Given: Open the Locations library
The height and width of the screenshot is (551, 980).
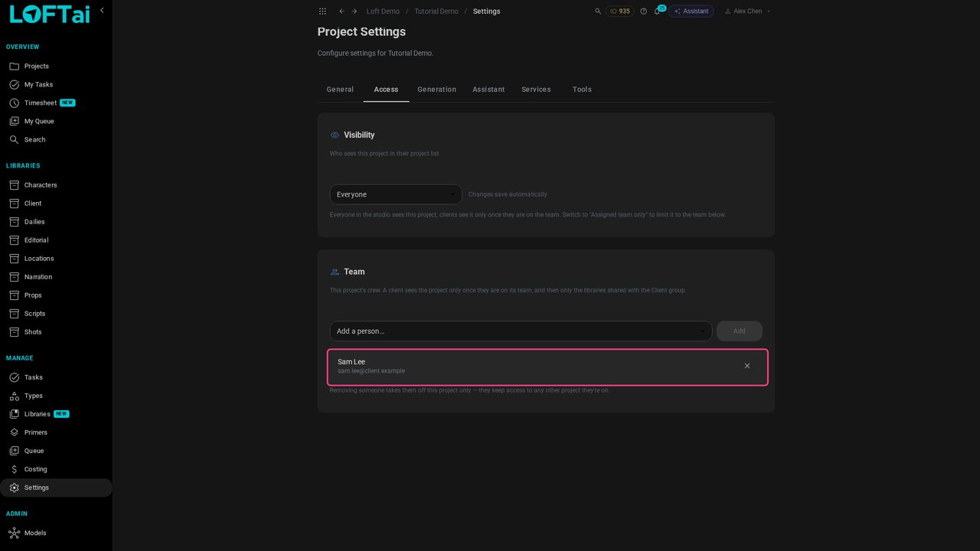Looking at the screenshot, I should [56, 259].
